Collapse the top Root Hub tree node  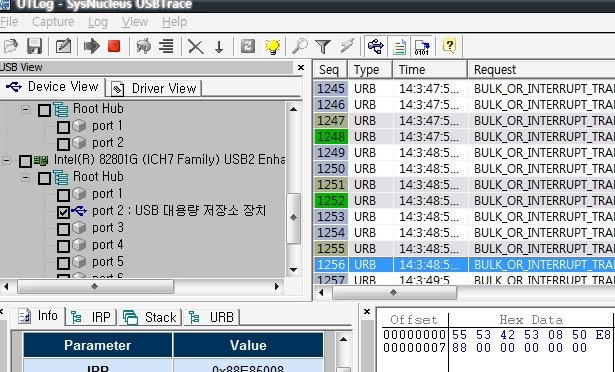point(25,109)
